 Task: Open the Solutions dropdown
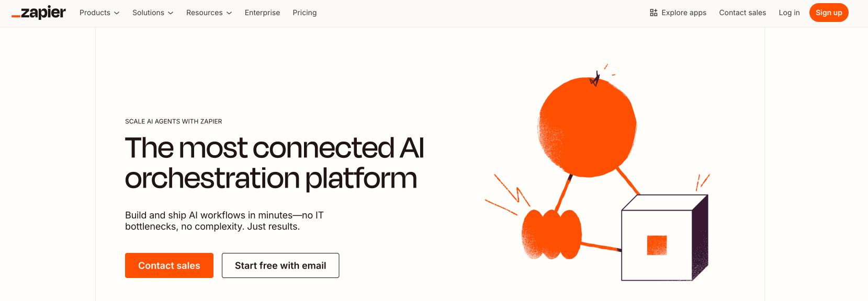click(x=152, y=13)
